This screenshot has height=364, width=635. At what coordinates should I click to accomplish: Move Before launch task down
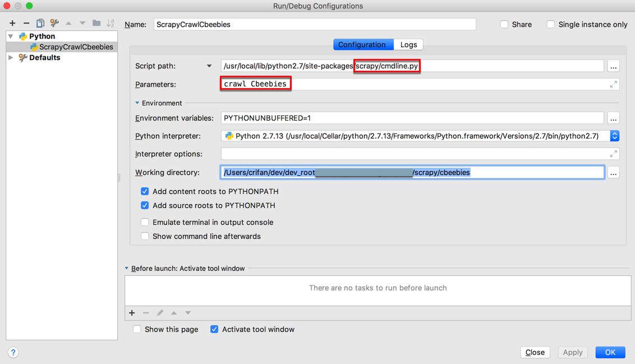188,312
